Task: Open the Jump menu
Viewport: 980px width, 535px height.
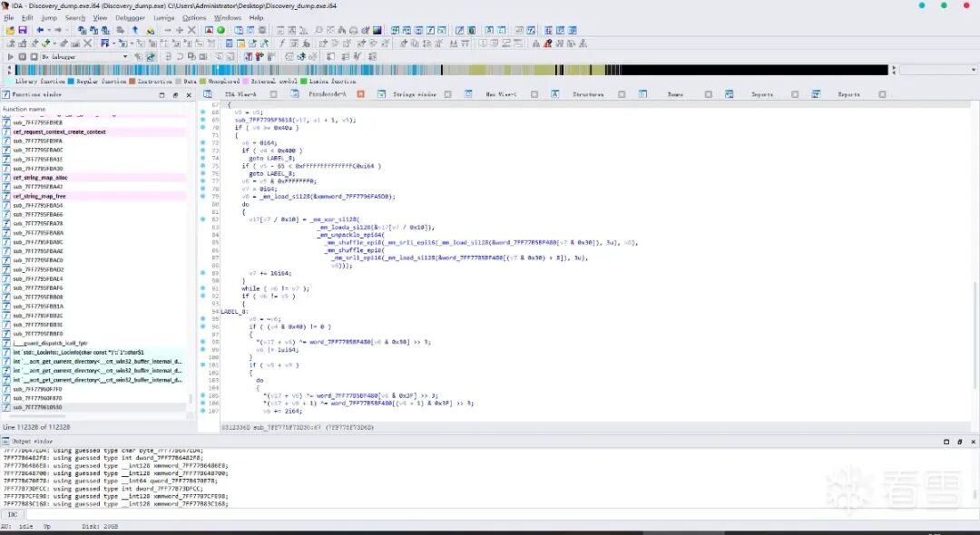Action: (x=49, y=17)
